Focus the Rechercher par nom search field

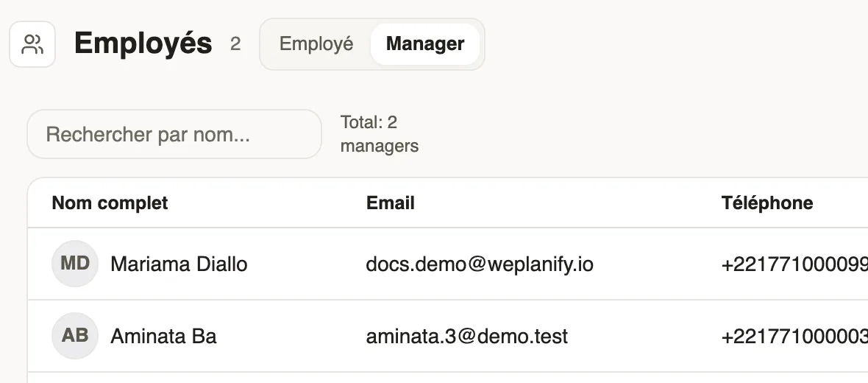(x=174, y=134)
